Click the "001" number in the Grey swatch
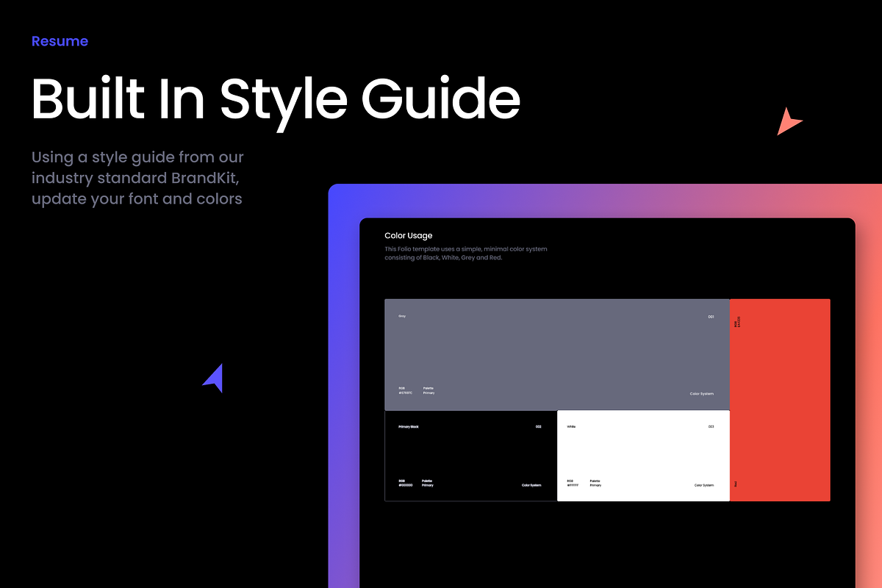The height and width of the screenshot is (588, 882). (x=711, y=317)
